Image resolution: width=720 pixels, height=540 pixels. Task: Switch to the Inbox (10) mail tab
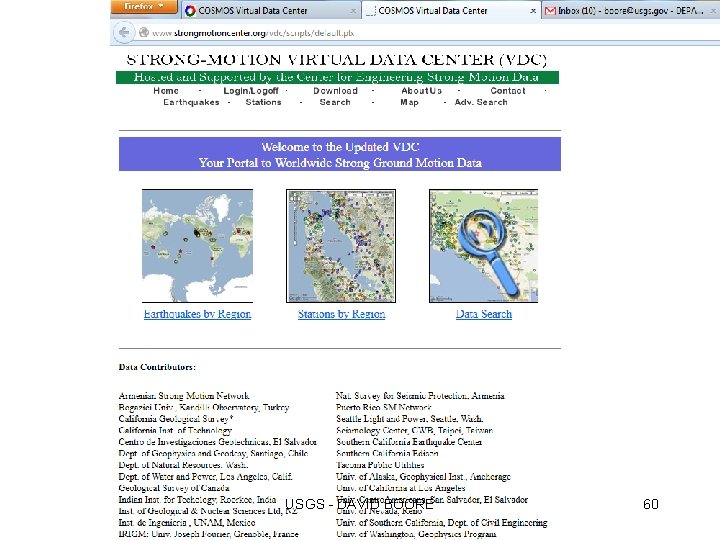[630, 11]
